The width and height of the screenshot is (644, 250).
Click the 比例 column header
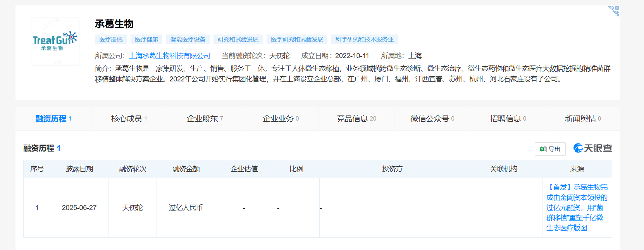coord(296,169)
